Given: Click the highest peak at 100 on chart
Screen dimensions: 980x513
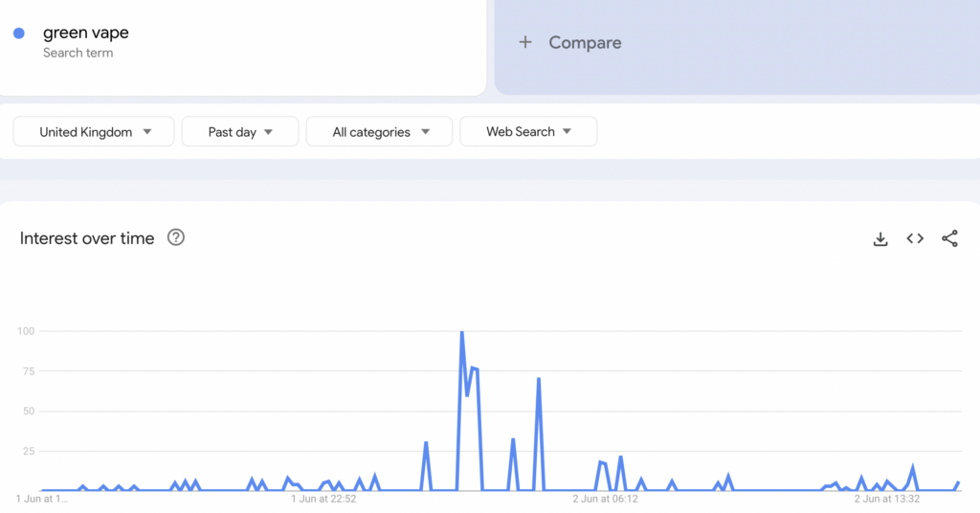Looking at the screenshot, I should point(462,333).
